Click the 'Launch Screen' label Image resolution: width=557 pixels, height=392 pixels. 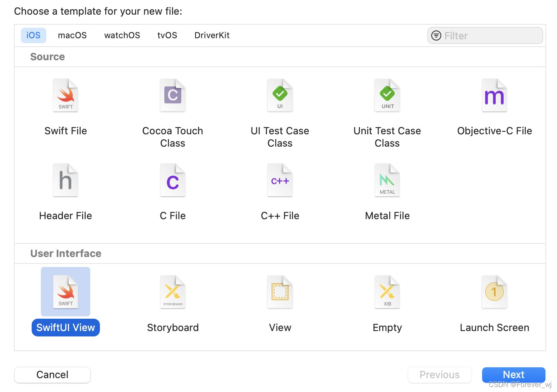pyautogui.click(x=495, y=328)
